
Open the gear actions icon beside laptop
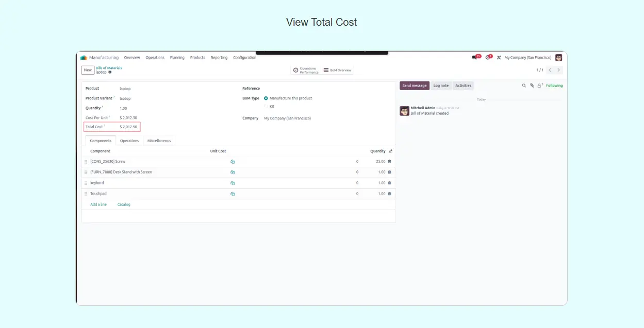tap(110, 72)
